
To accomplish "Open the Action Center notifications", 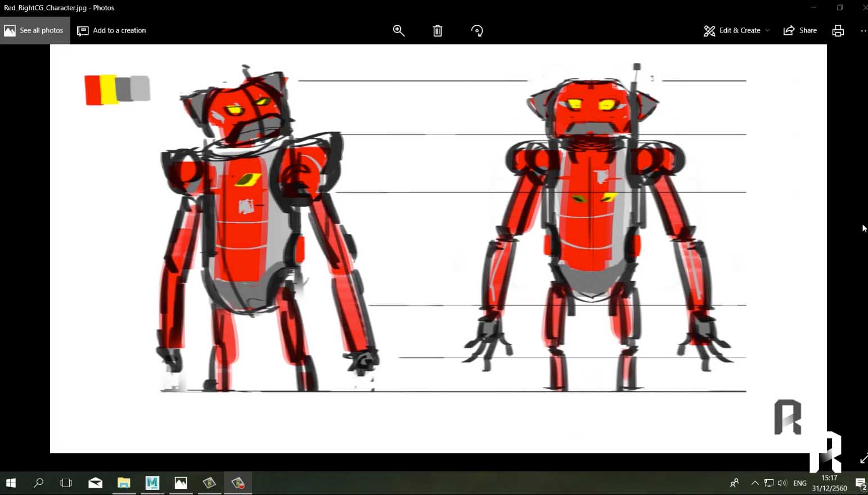I will click(860, 483).
